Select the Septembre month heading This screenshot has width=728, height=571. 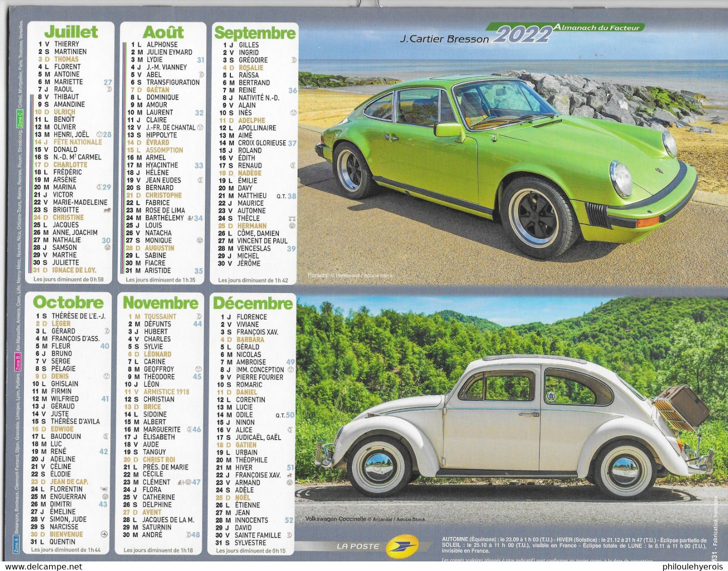tap(255, 33)
